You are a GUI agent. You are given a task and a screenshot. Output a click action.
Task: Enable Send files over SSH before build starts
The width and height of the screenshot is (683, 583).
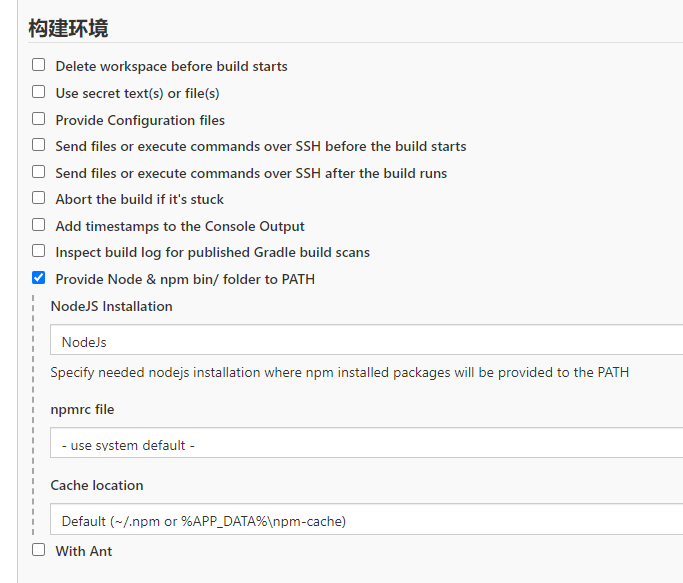[x=38, y=145]
